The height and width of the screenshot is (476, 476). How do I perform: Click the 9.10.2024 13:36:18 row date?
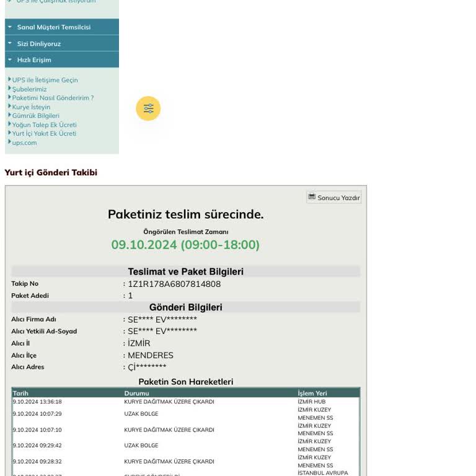37,402
